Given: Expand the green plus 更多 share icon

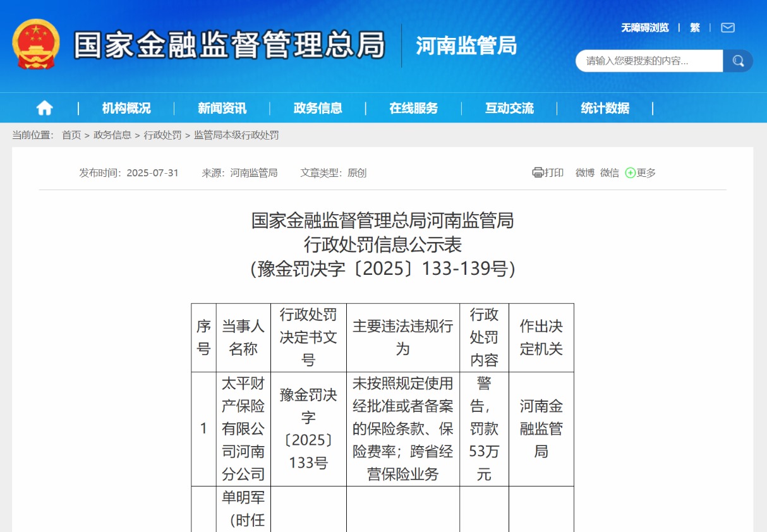Looking at the screenshot, I should tap(630, 173).
